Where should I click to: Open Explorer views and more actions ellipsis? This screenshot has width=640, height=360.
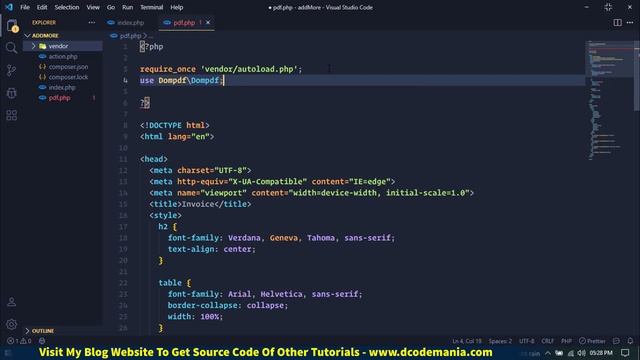pos(91,22)
